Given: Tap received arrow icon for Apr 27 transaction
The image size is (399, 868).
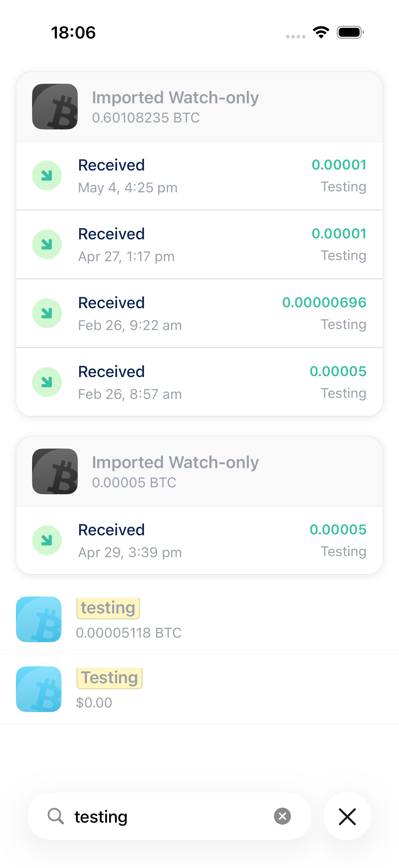Looking at the screenshot, I should click(x=47, y=244).
